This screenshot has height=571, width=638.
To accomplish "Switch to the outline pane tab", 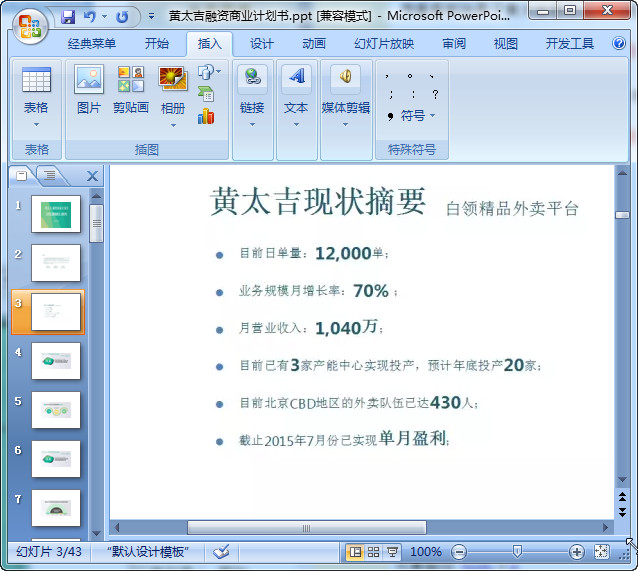I will pyautogui.click(x=50, y=176).
